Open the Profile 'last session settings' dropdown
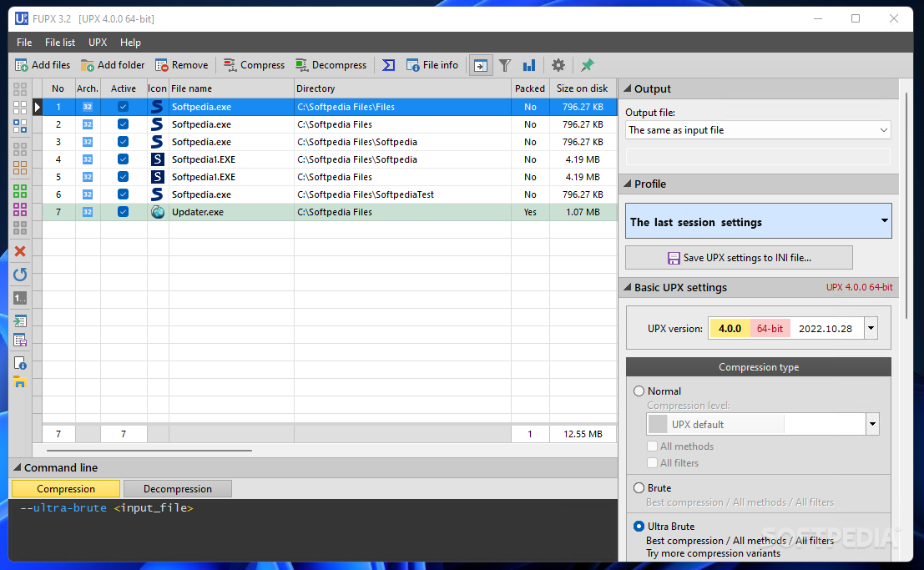 point(759,221)
